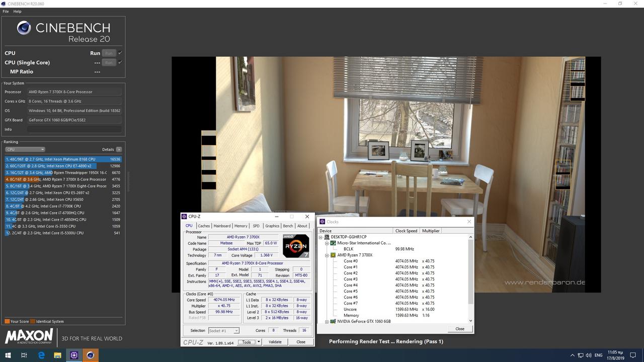Image resolution: width=644 pixels, height=362 pixels.
Task: Click the Validate button in CPU-Z
Action: point(275,342)
